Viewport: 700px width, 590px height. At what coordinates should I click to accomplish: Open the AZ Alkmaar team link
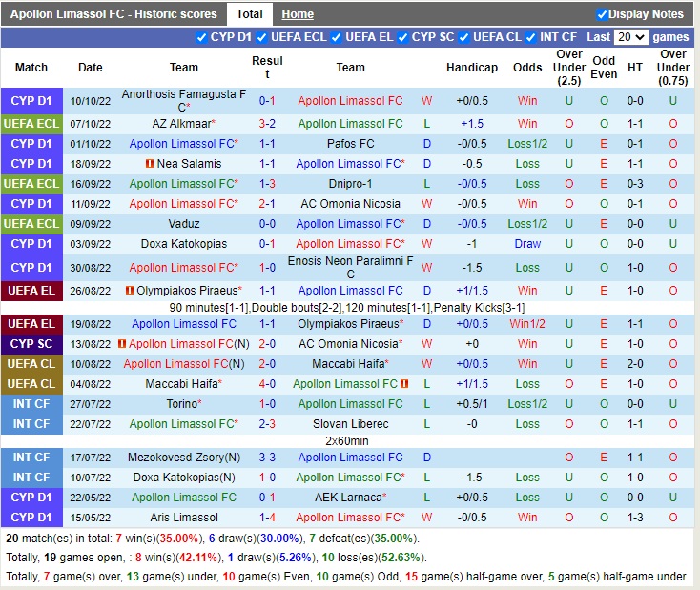pos(180,124)
